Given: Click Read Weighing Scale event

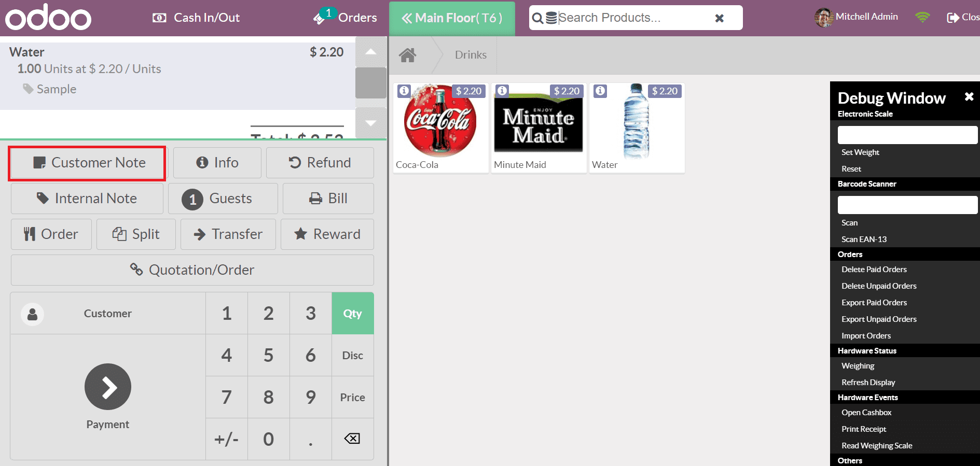Looking at the screenshot, I should 877,446.
